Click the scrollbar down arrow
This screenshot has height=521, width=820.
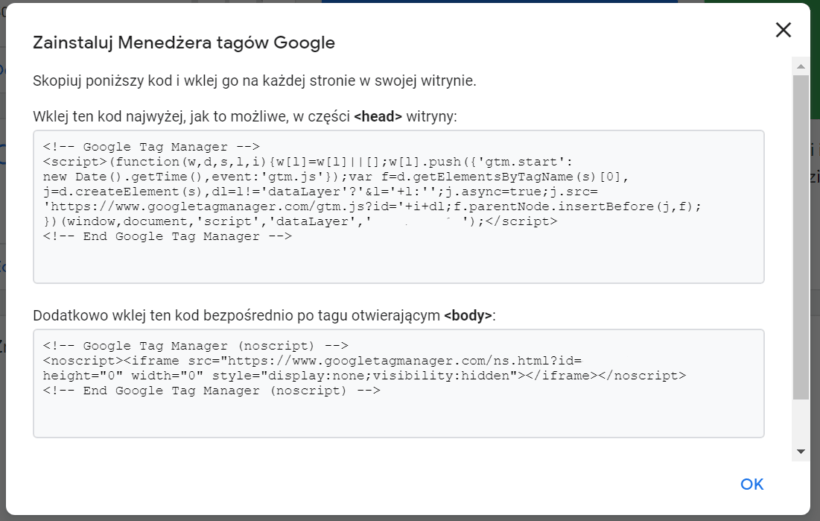pyautogui.click(x=800, y=452)
